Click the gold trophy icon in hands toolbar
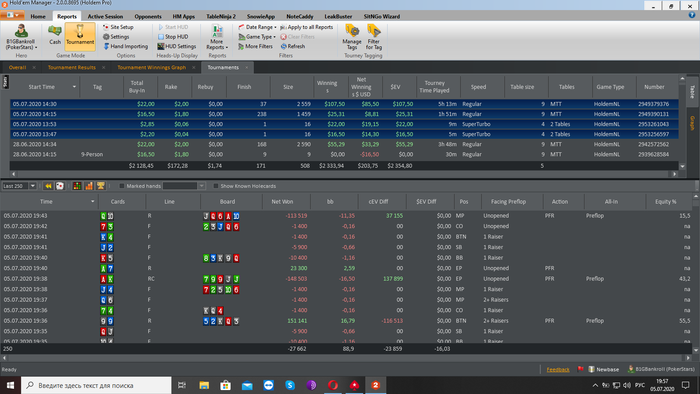Viewport: 700px width, 394px height. [100, 186]
